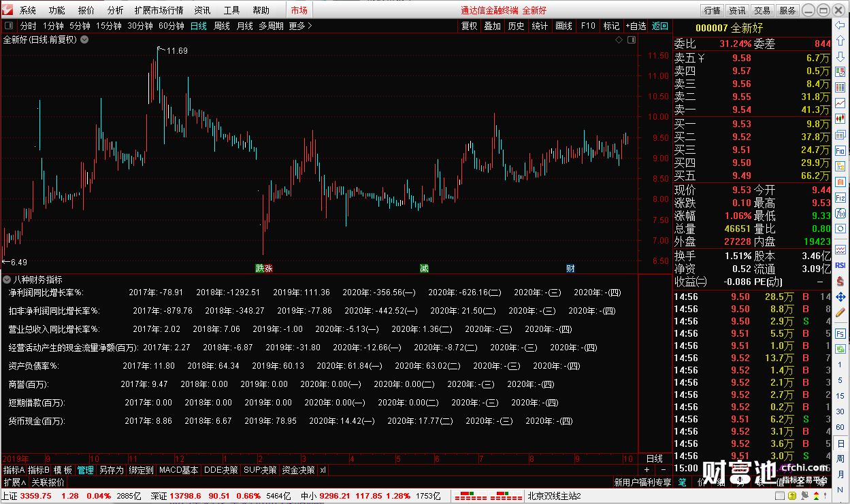Switch to the 管理 indicator tab
The height and width of the screenshot is (504, 850).
85,470
